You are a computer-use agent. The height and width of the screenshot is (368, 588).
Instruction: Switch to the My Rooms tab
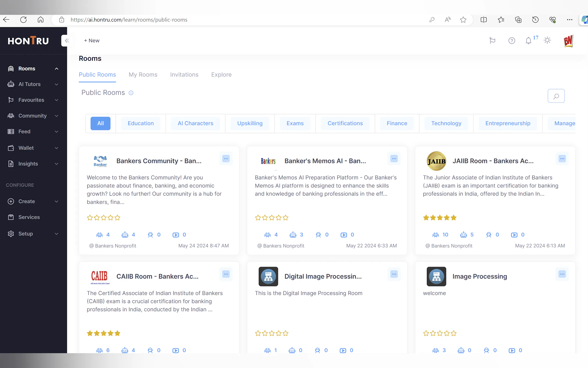(143, 75)
